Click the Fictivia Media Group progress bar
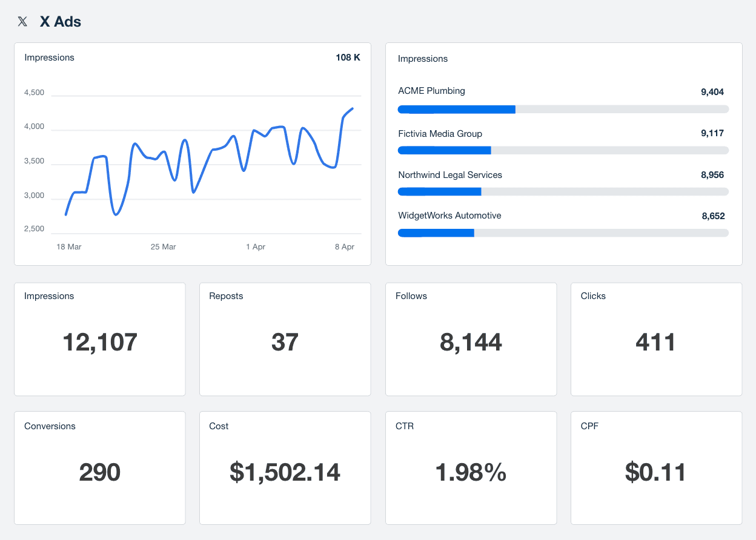 (x=563, y=150)
